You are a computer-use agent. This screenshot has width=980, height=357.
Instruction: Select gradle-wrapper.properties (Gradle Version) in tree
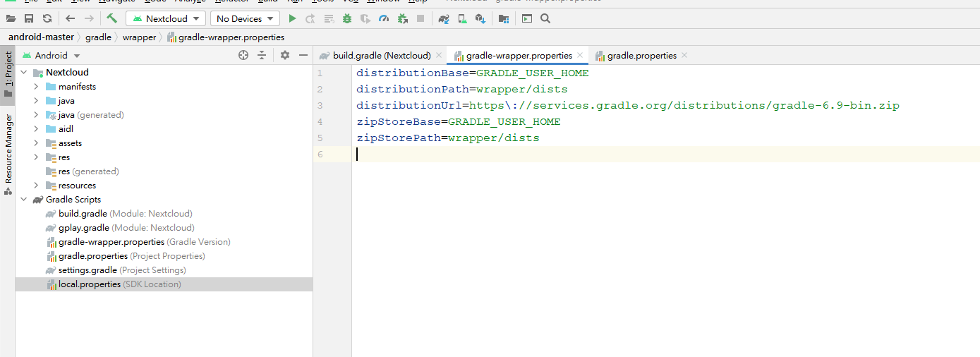(138, 242)
